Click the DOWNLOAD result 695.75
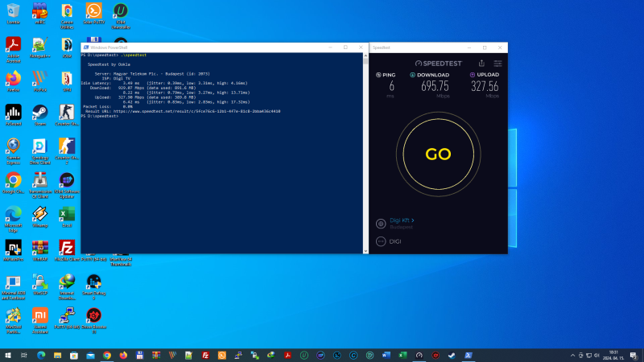The width and height of the screenshot is (644, 362). pyautogui.click(x=435, y=86)
